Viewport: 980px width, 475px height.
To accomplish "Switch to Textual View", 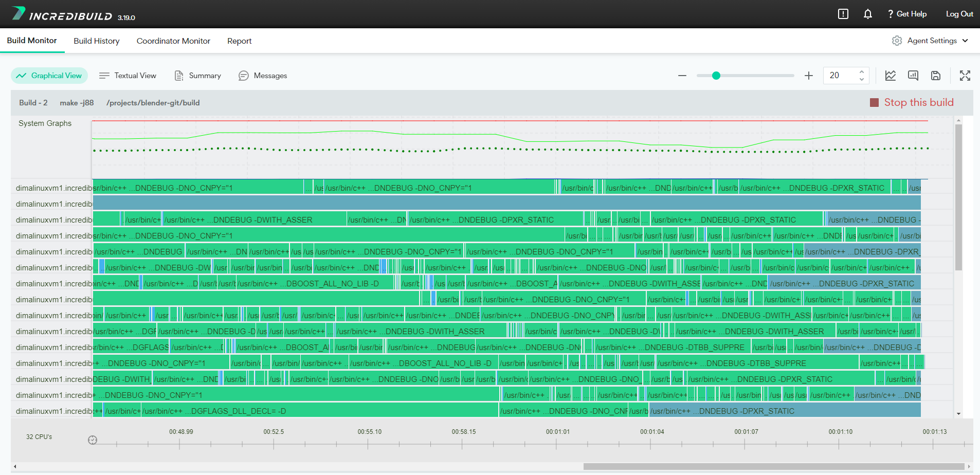I will click(x=128, y=76).
